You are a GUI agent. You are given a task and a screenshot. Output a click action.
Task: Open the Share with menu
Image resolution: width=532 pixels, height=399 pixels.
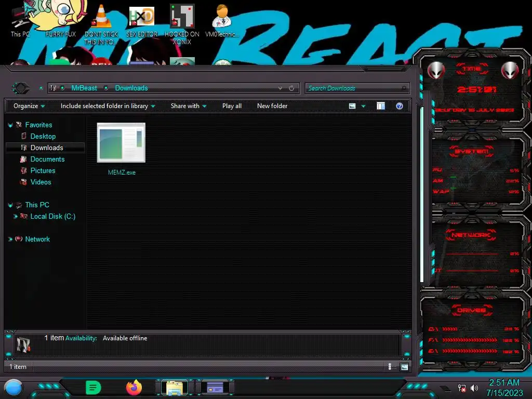tap(188, 106)
